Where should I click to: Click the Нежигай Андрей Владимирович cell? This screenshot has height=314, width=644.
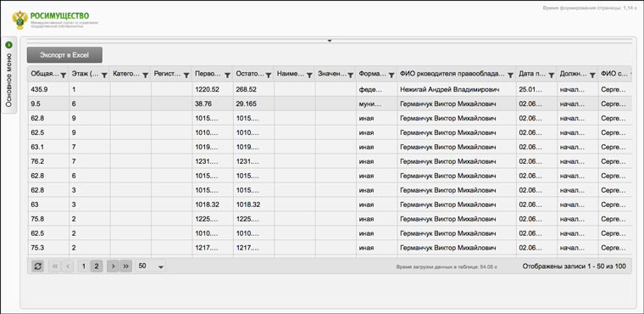click(457, 89)
